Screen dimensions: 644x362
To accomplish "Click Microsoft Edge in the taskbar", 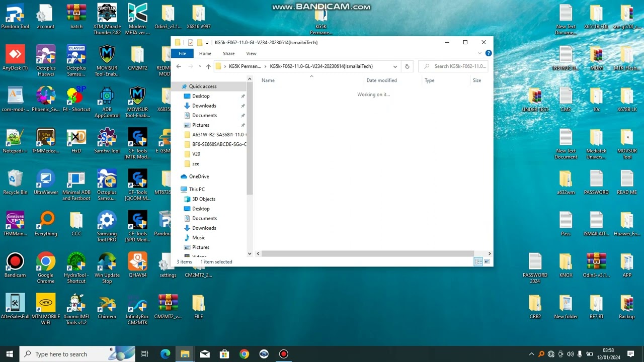I will point(165,354).
